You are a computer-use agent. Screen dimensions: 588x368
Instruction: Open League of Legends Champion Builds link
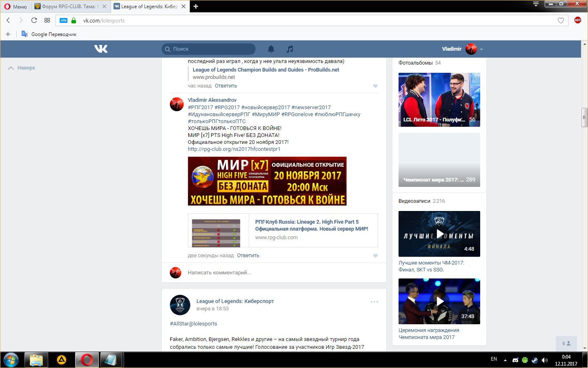click(266, 70)
